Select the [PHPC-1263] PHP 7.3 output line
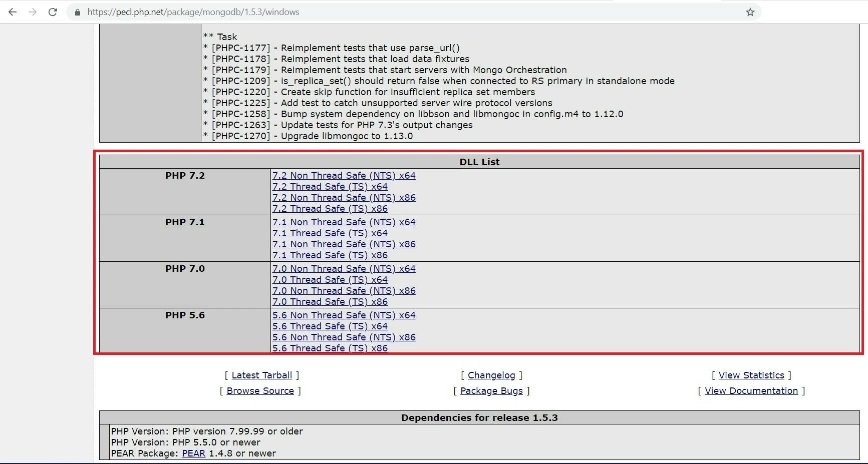The height and width of the screenshot is (464, 868). pos(338,125)
